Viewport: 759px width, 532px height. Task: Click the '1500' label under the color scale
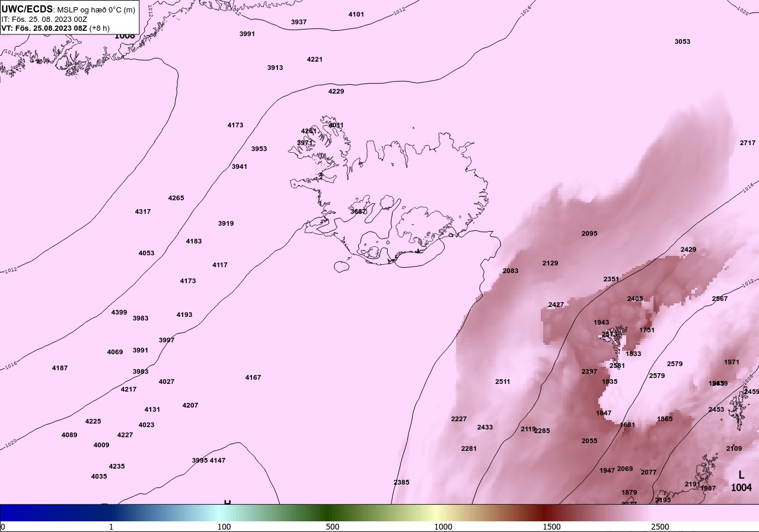coord(551,527)
